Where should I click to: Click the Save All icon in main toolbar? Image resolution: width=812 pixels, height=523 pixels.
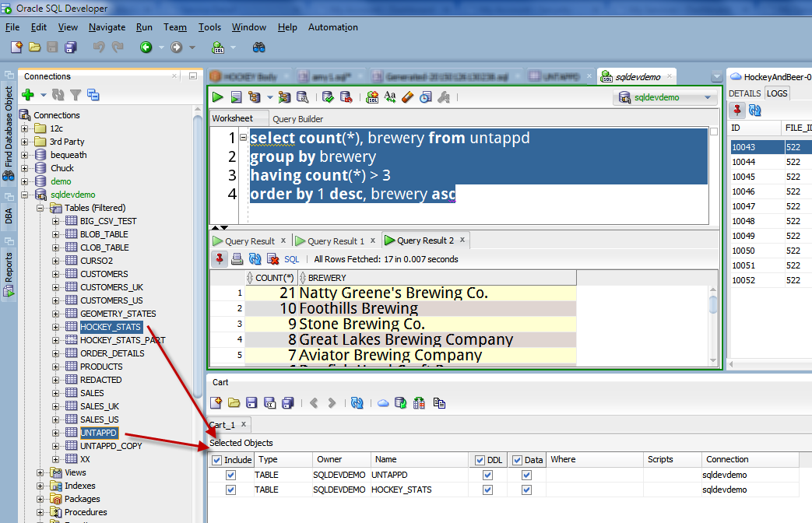pyautogui.click(x=71, y=47)
